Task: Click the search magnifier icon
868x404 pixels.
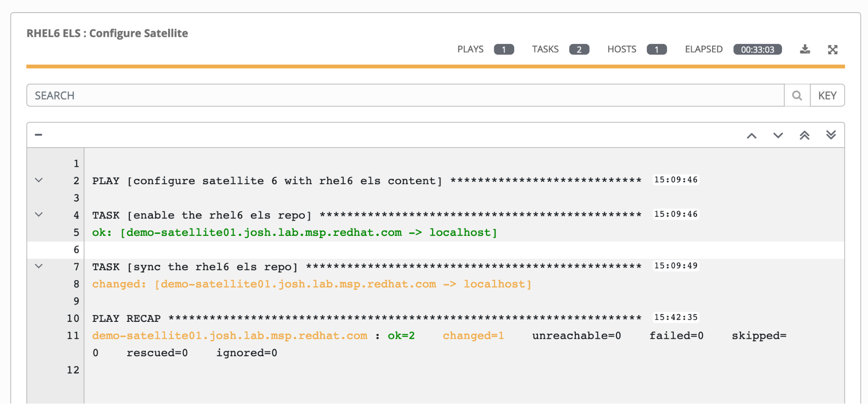Action: tap(797, 96)
